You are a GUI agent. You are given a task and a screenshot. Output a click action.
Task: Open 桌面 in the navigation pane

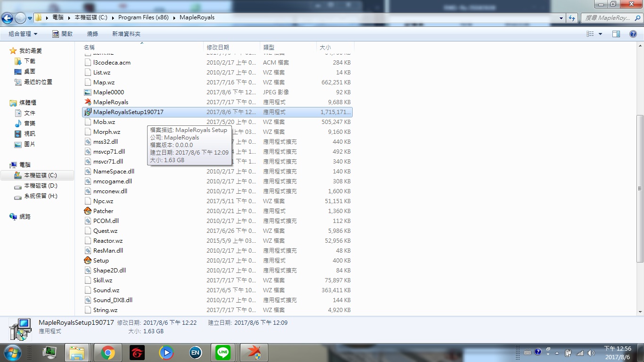point(30,72)
